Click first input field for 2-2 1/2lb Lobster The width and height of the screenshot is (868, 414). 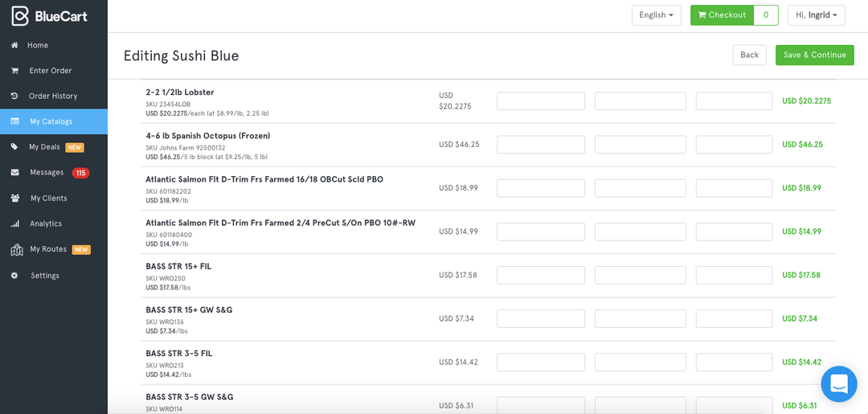(x=541, y=101)
